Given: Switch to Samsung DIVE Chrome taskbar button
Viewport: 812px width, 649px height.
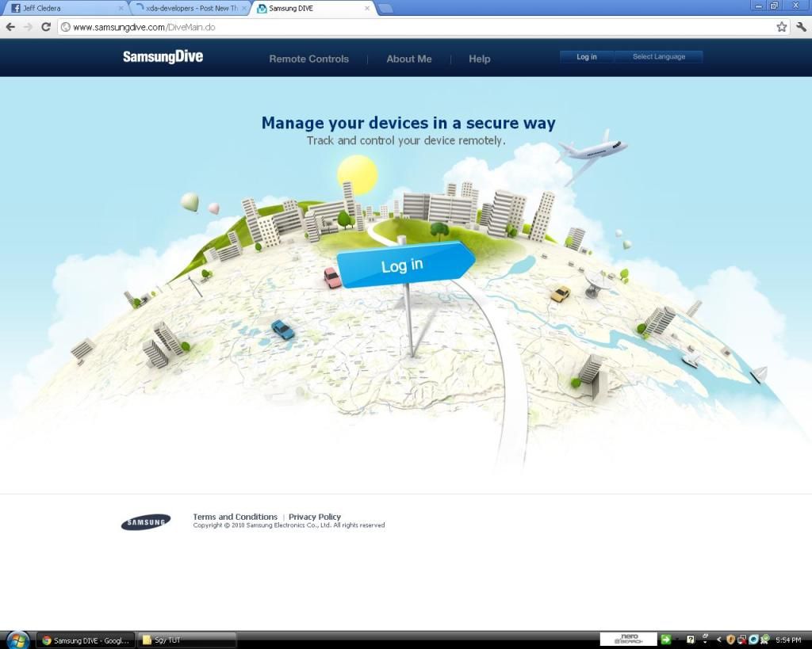Looking at the screenshot, I should pyautogui.click(x=86, y=640).
